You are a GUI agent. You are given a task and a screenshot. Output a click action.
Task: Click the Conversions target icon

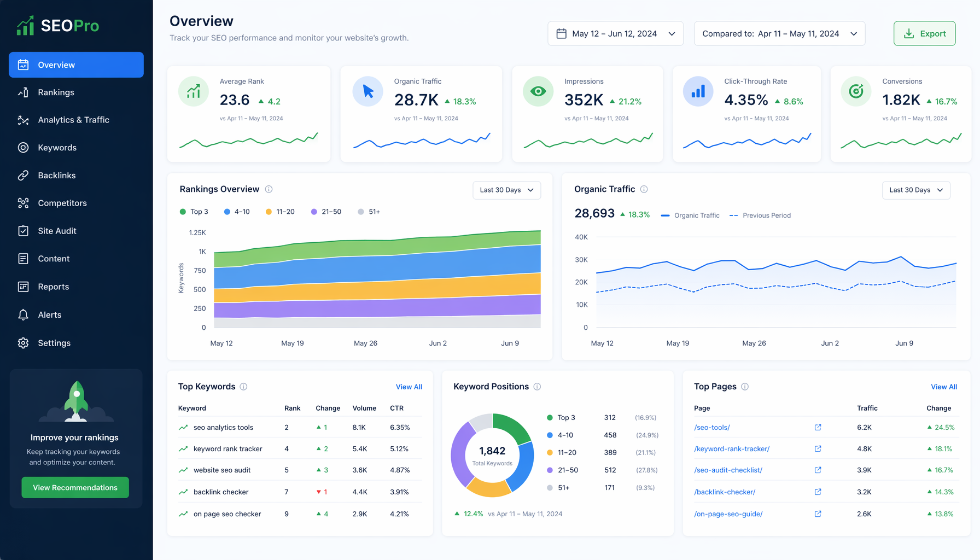[856, 91]
